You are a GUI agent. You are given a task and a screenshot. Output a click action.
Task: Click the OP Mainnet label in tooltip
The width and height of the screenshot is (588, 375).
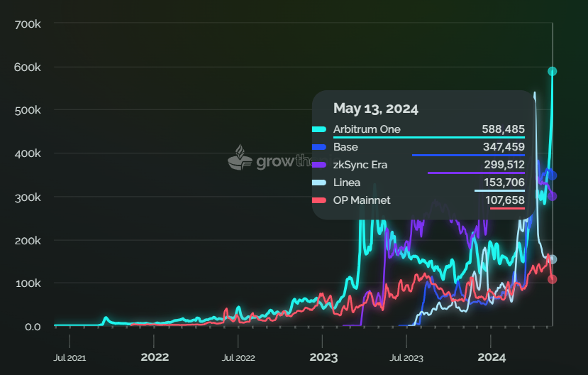[x=362, y=200]
